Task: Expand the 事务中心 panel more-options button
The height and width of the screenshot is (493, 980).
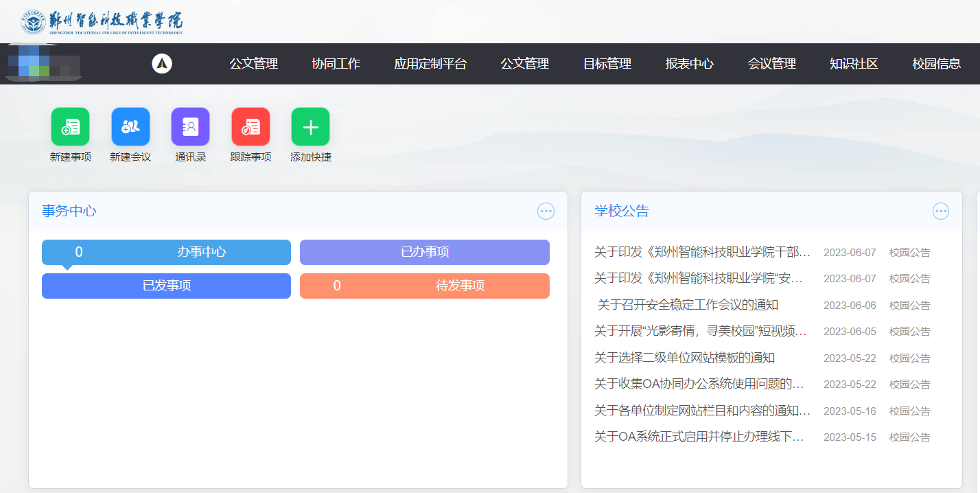Action: coord(546,211)
